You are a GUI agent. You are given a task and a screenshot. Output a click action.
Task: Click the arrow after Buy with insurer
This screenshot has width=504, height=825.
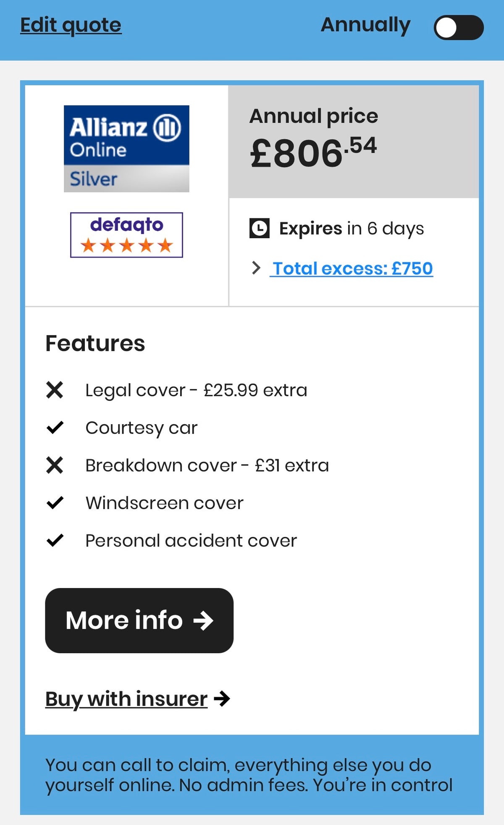pos(222,699)
